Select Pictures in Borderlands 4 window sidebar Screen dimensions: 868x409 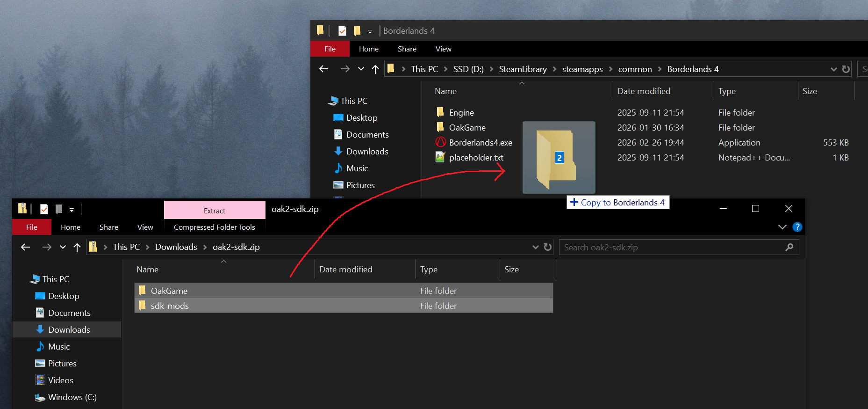[x=360, y=185]
